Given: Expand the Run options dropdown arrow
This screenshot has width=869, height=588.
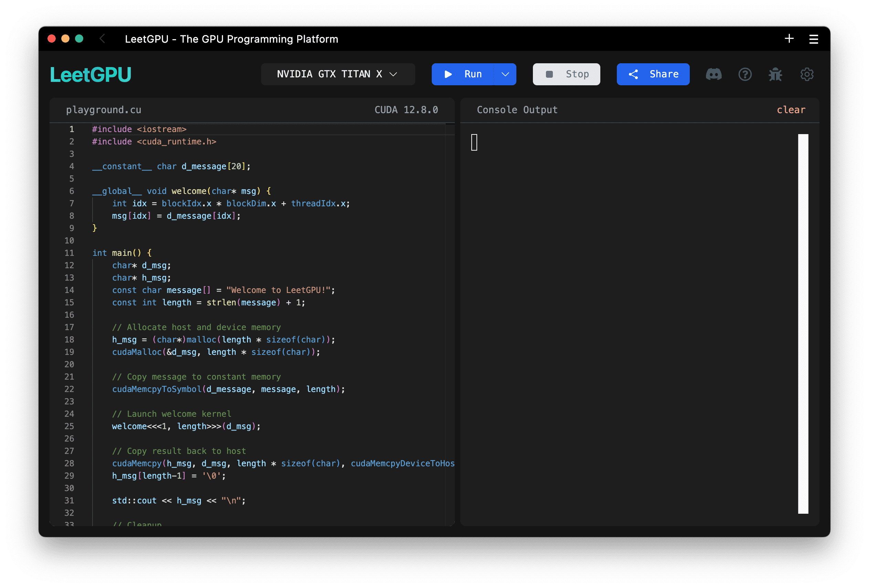Looking at the screenshot, I should 505,74.
